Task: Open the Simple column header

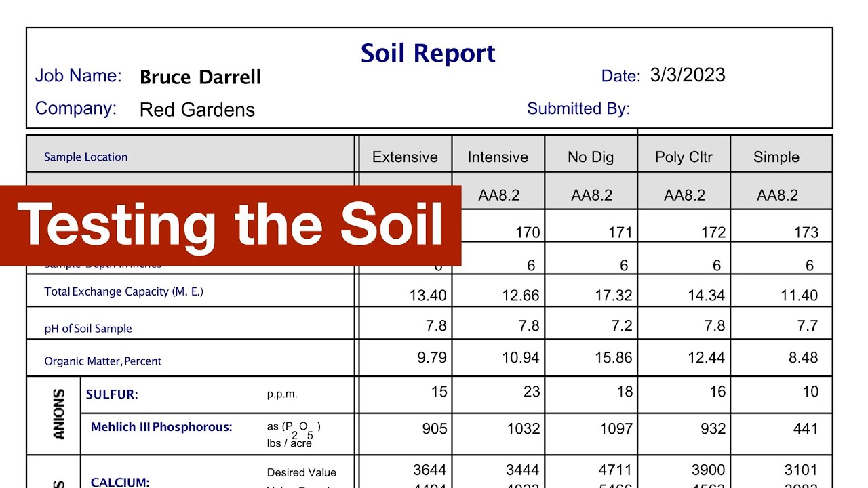Action: (x=776, y=157)
